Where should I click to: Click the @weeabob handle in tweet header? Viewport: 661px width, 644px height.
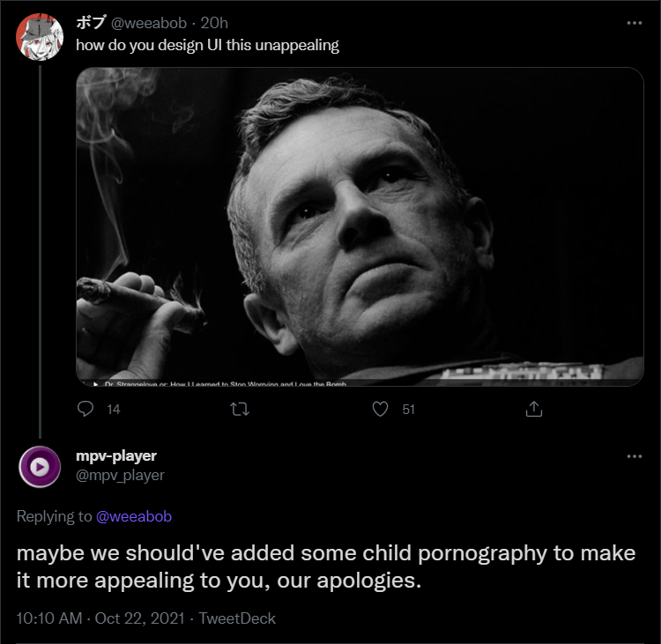(149, 23)
